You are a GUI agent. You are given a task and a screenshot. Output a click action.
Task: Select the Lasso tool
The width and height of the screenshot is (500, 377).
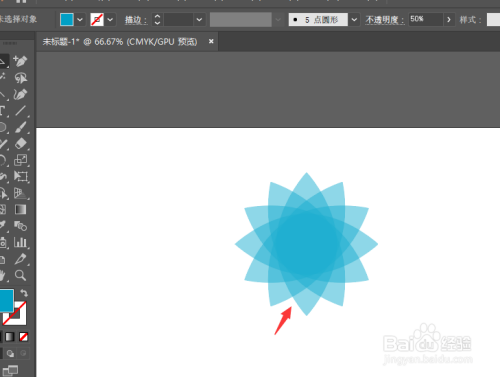pos(20,78)
